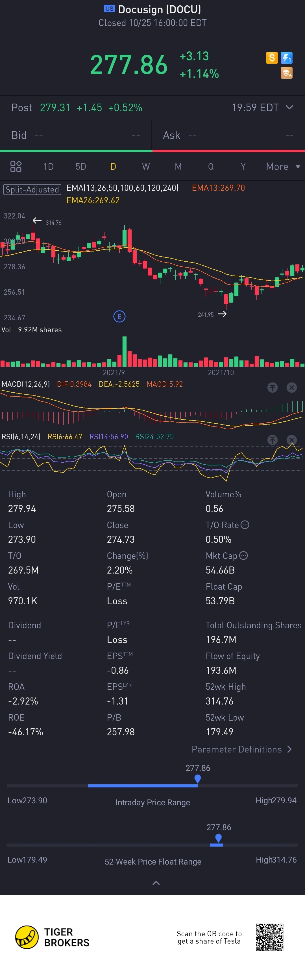Select the Y yearly chart tab
This screenshot has width=305, height=980.
(243, 167)
